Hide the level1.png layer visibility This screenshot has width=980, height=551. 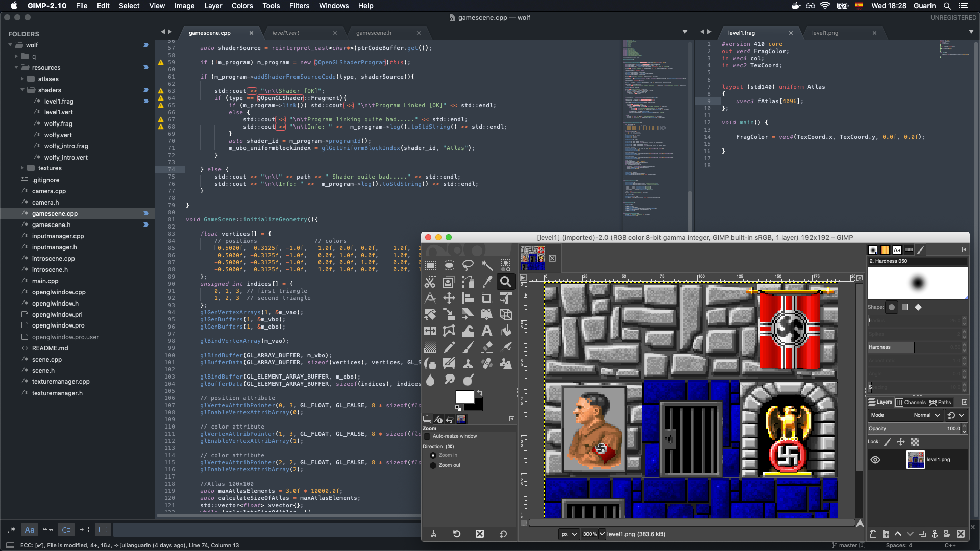(x=875, y=460)
